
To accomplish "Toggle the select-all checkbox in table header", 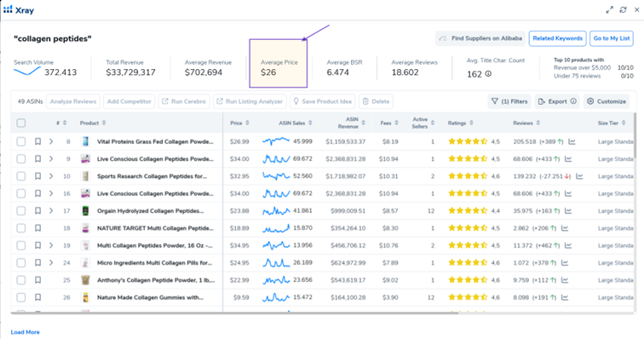I will [x=21, y=123].
